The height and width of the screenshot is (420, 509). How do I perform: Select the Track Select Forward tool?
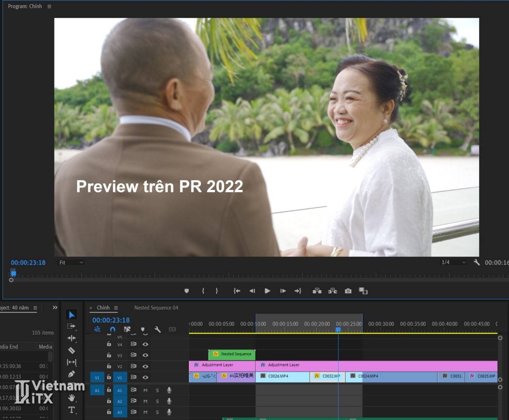[72, 327]
